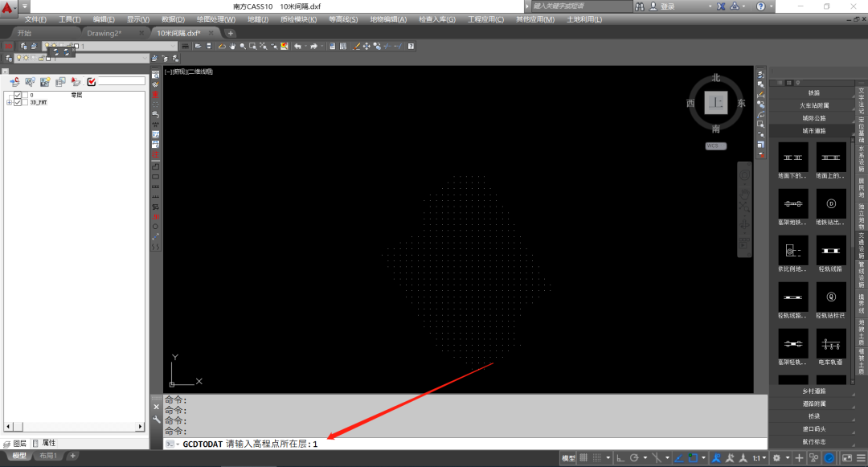
Task: Open the status bar customization menu icon
Action: [x=861, y=458]
